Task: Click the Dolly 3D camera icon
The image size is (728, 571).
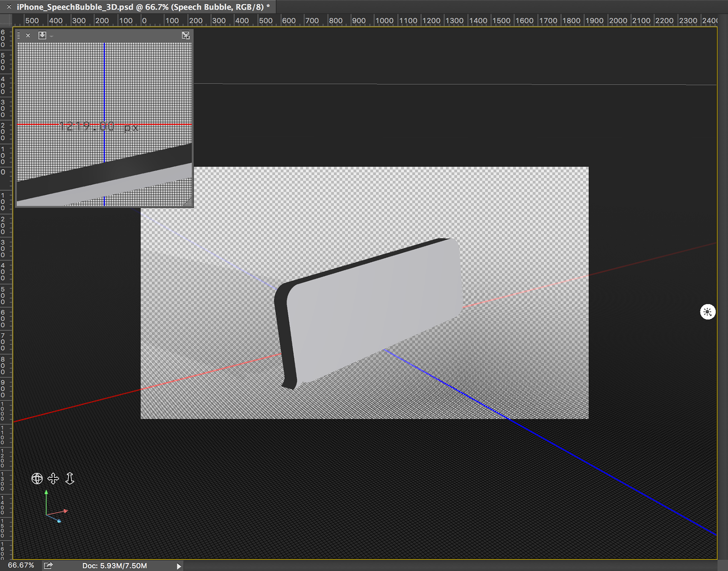Action: [70, 478]
